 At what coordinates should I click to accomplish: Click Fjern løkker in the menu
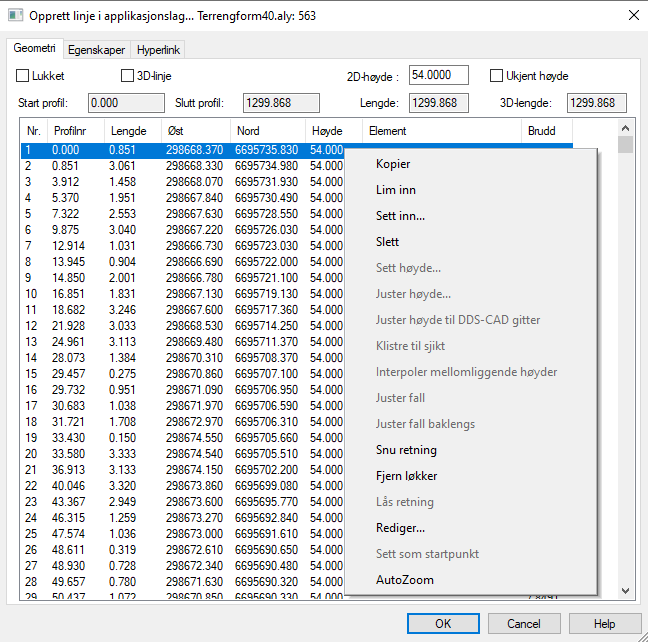tap(406, 476)
